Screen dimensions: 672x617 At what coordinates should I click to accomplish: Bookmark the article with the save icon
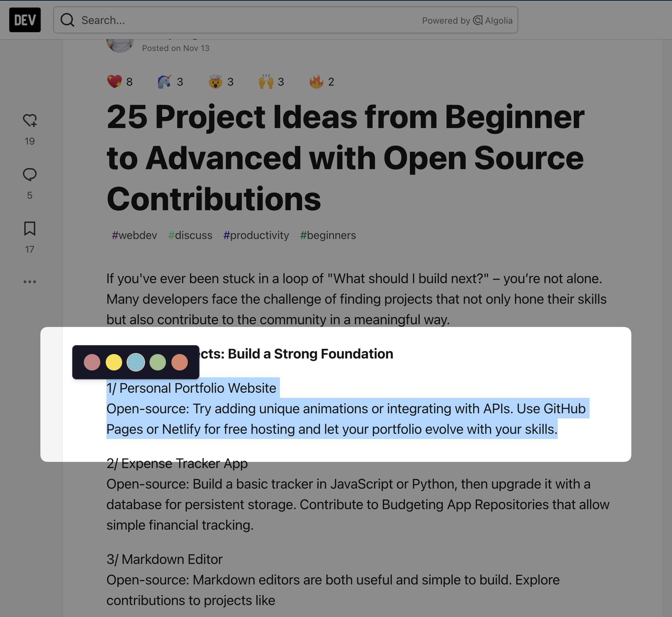(30, 229)
